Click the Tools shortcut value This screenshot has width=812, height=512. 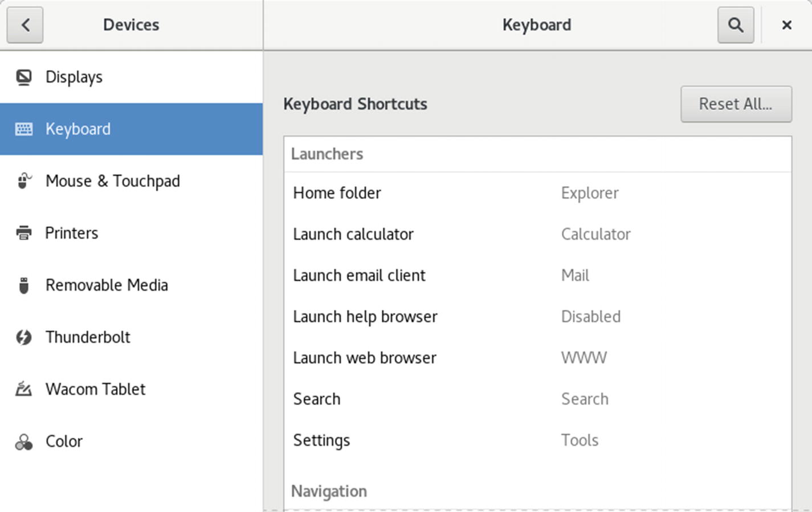coord(580,440)
